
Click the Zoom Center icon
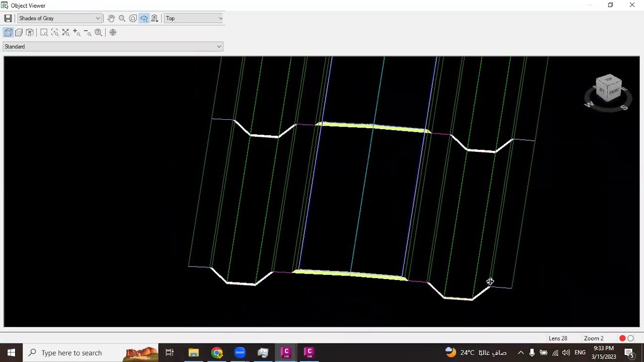tap(55, 32)
